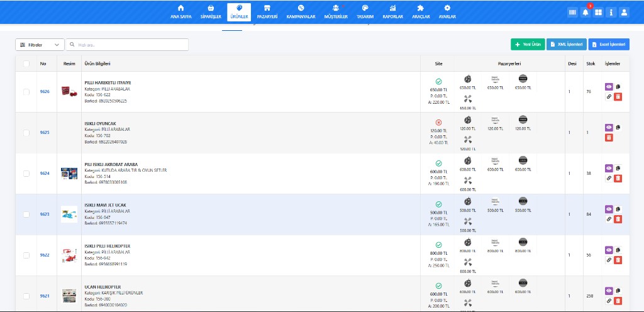Delete product 9623 with trash icon
The image size is (644, 312).
(618, 219)
